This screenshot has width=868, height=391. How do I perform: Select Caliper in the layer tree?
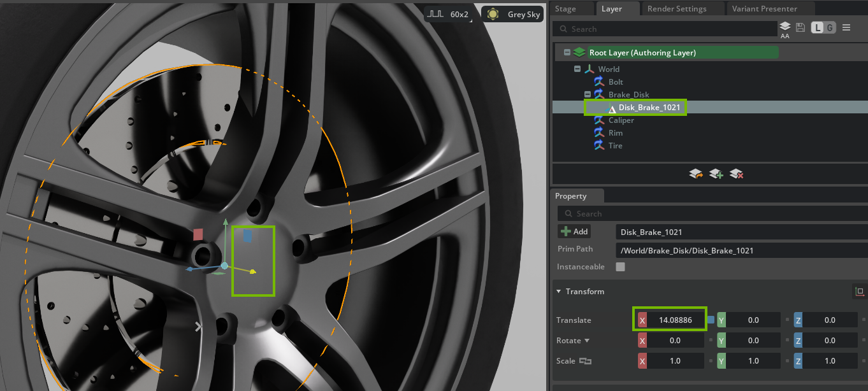coord(621,120)
